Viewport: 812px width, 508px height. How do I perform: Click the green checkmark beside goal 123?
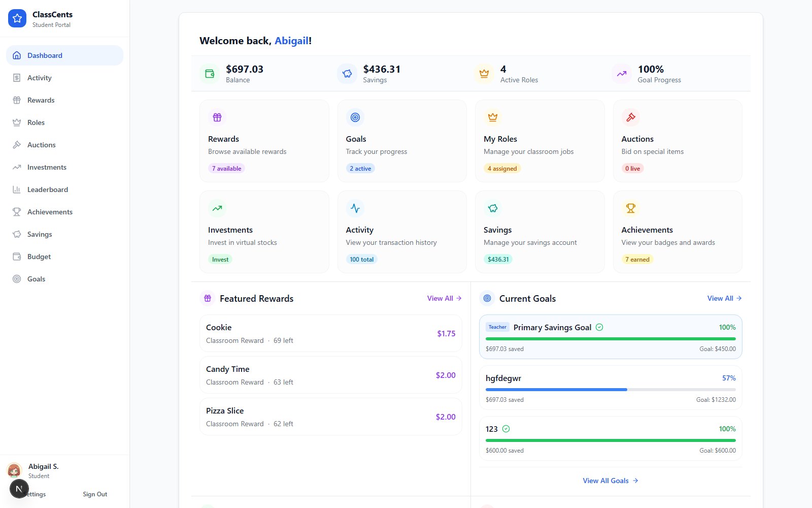click(506, 429)
